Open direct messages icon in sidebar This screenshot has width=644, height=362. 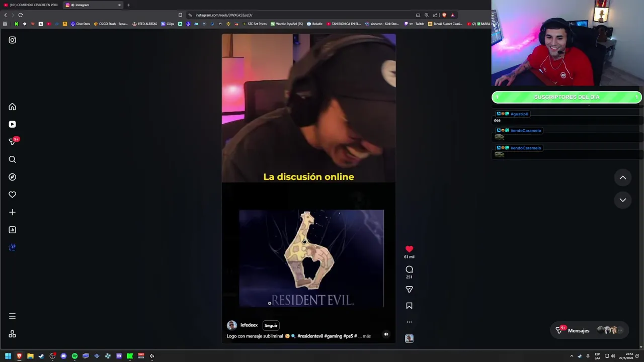[12, 142]
